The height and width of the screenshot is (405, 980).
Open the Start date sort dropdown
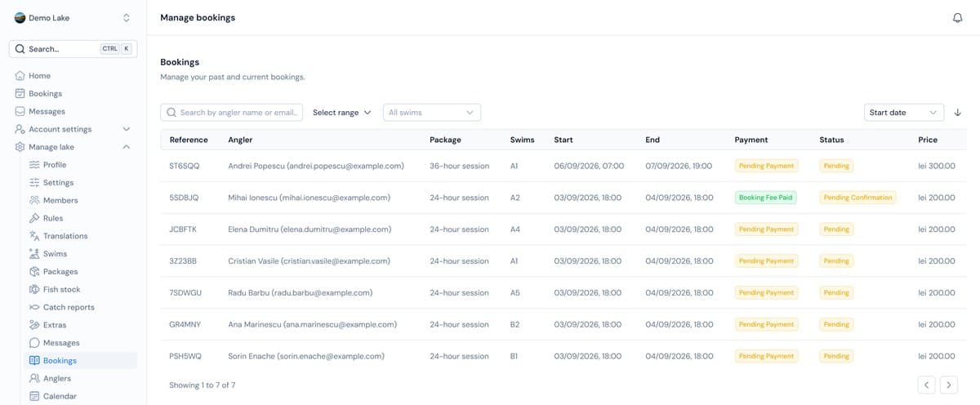[x=904, y=113]
